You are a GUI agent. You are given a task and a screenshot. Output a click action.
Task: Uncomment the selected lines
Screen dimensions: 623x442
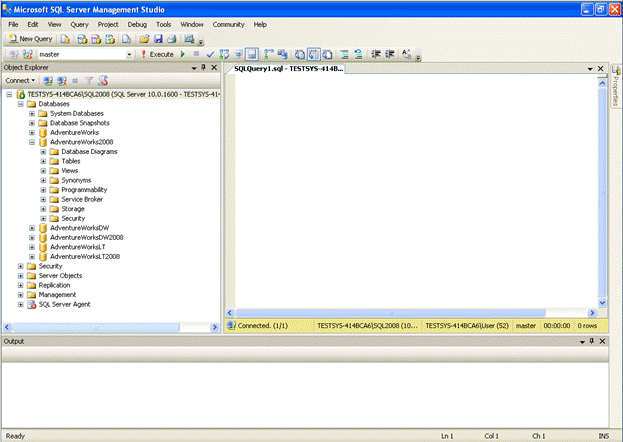(x=358, y=54)
